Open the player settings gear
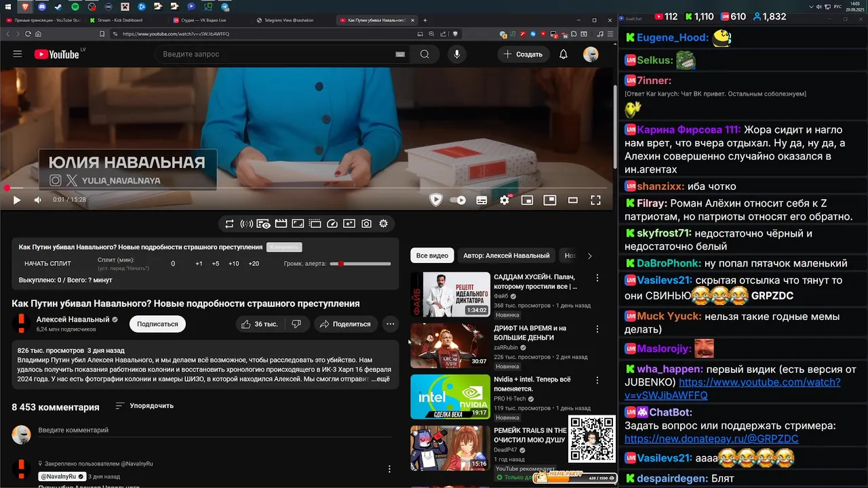The image size is (868, 488). point(505,200)
